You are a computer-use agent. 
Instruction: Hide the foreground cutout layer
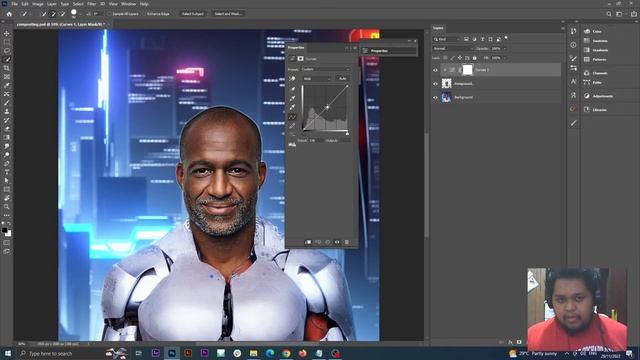(435, 84)
